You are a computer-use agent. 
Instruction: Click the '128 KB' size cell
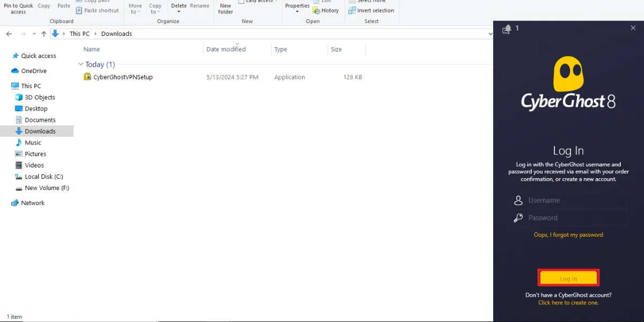pos(353,77)
